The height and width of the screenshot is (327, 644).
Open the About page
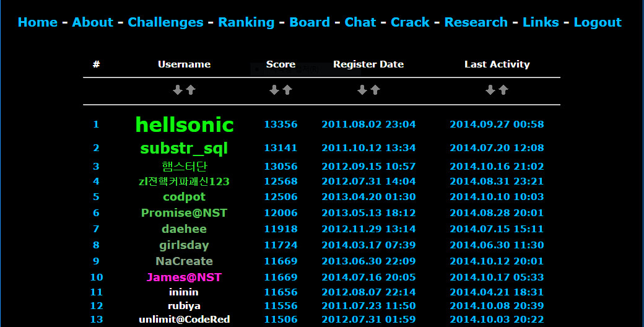(x=92, y=22)
